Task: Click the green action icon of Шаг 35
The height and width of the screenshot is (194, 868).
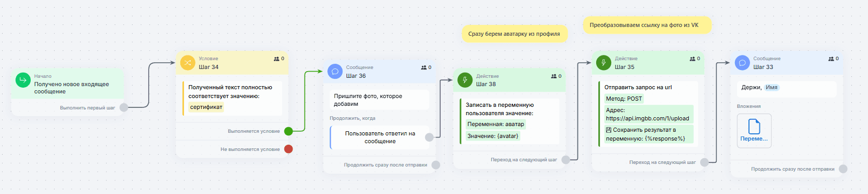Action: click(x=603, y=63)
